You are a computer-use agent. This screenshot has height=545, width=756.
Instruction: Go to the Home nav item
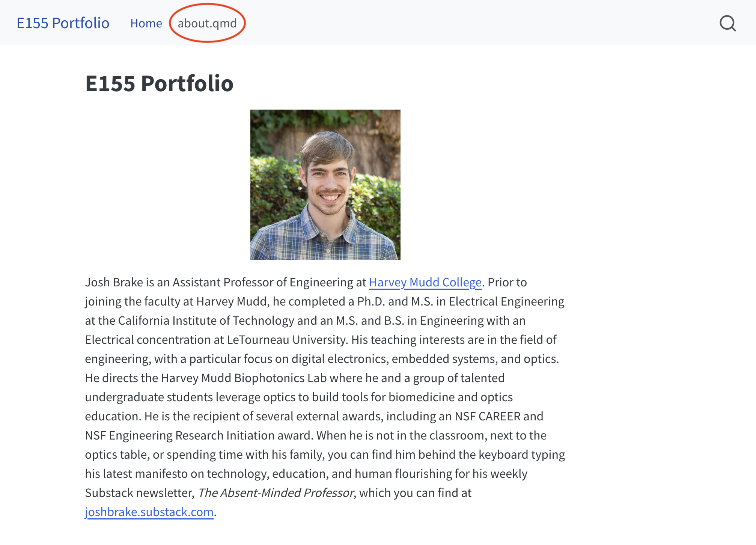(146, 23)
